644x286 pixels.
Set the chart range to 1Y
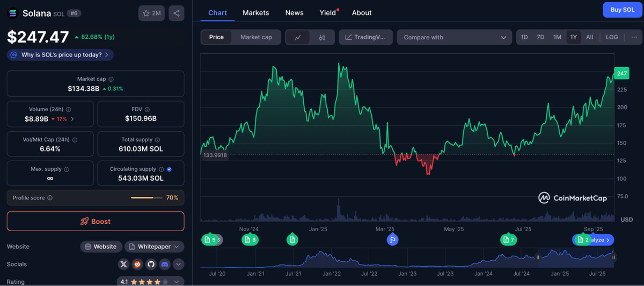click(x=574, y=37)
